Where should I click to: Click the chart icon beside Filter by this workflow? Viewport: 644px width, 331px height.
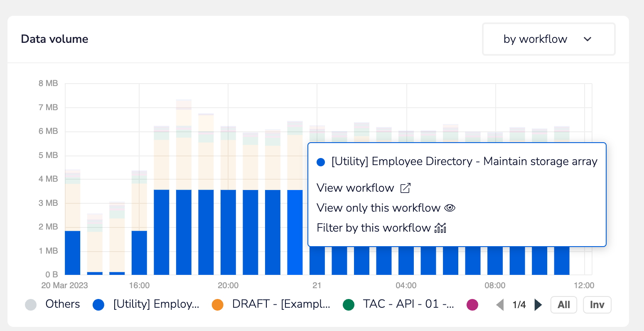[x=440, y=228]
